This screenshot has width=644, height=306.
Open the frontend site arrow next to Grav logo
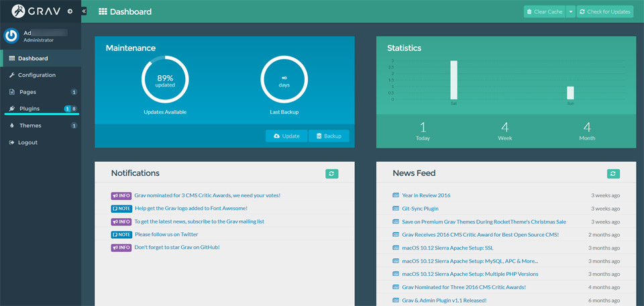[x=70, y=11]
